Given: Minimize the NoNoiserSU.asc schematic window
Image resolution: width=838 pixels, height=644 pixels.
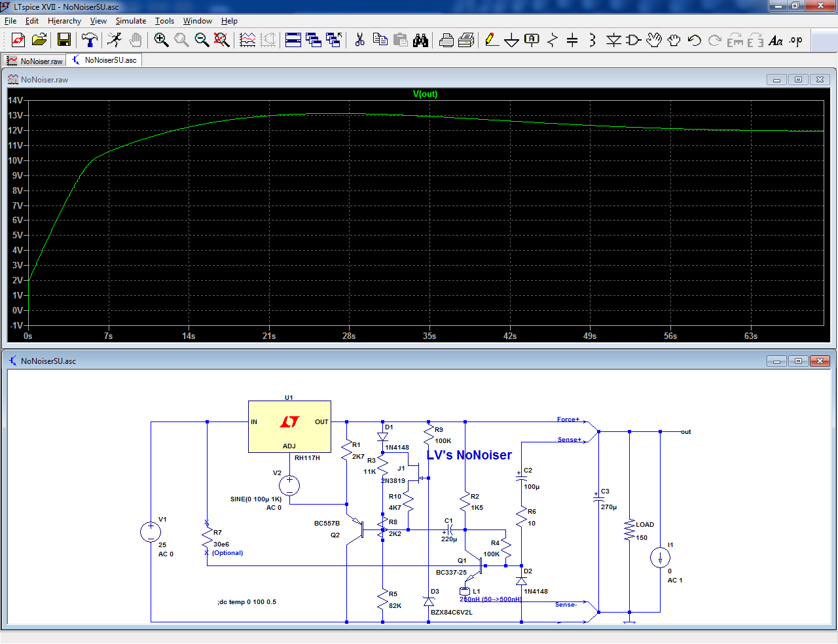Looking at the screenshot, I should coord(776,361).
